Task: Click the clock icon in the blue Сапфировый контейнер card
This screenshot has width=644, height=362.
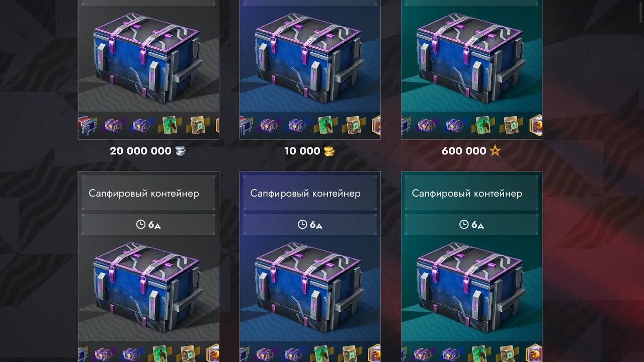Action: coord(302,225)
